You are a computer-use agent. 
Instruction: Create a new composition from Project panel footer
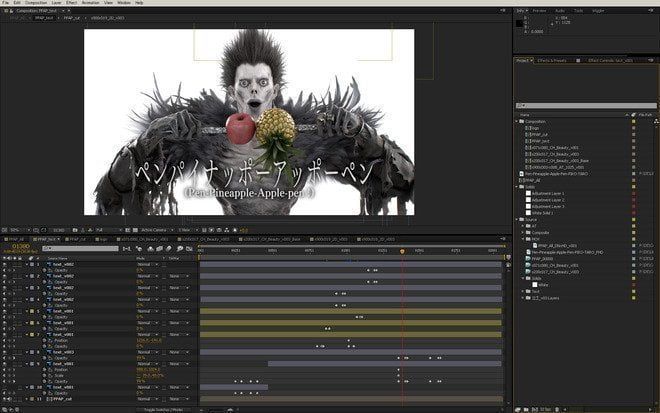coord(535,409)
